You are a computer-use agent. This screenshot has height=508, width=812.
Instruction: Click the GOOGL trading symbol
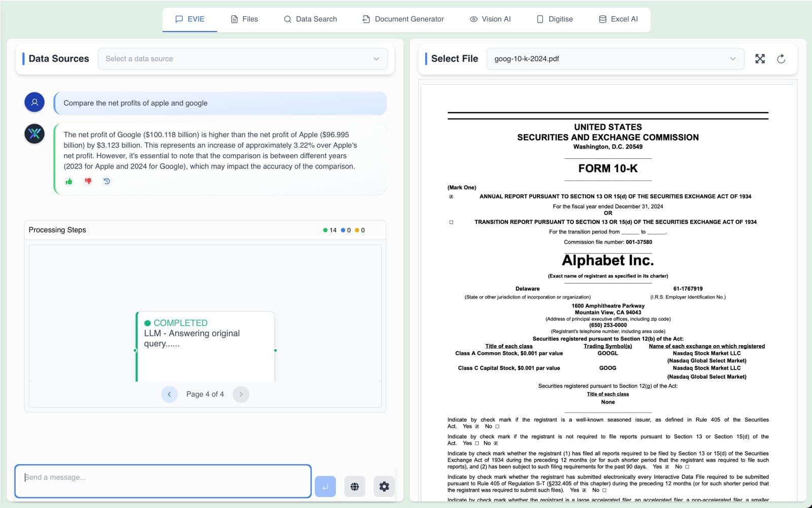click(x=608, y=353)
